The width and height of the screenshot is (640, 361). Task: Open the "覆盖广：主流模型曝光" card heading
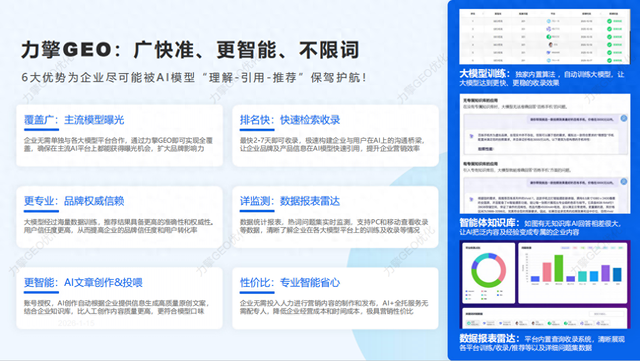point(74,120)
